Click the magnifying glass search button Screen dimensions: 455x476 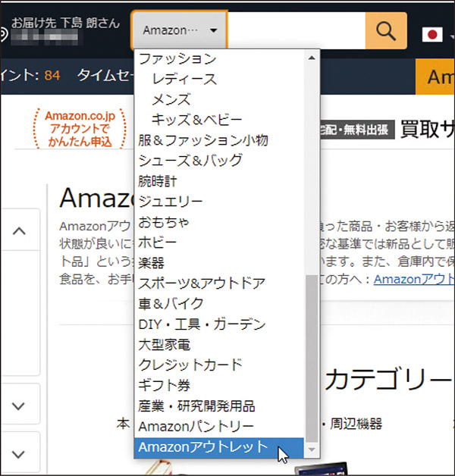tap(386, 31)
